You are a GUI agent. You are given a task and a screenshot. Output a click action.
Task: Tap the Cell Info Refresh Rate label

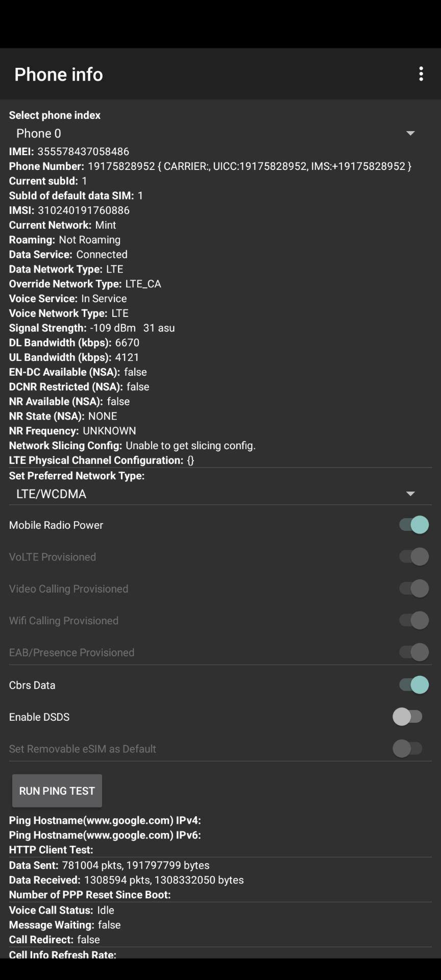point(62,954)
